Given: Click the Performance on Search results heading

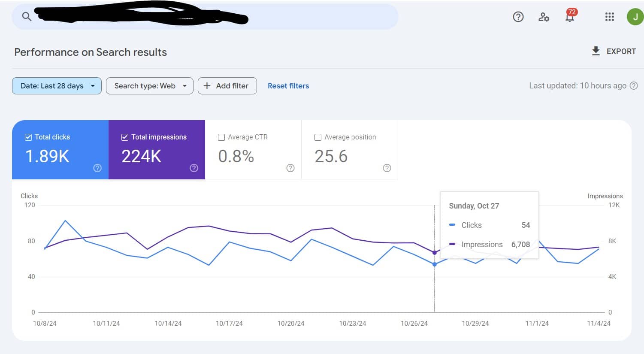Looking at the screenshot, I should [x=91, y=52].
